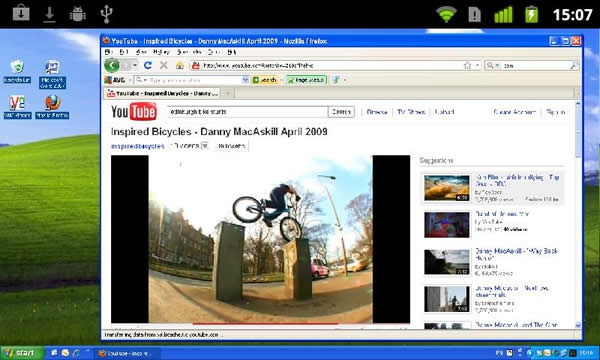600x360 pixels.
Task: Open the first suggested video thumbnail
Action: click(x=447, y=188)
